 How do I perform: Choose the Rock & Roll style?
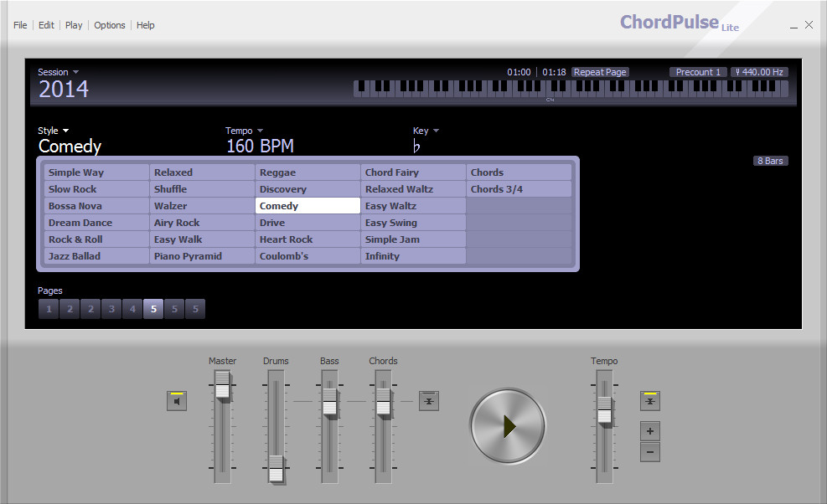click(x=97, y=239)
